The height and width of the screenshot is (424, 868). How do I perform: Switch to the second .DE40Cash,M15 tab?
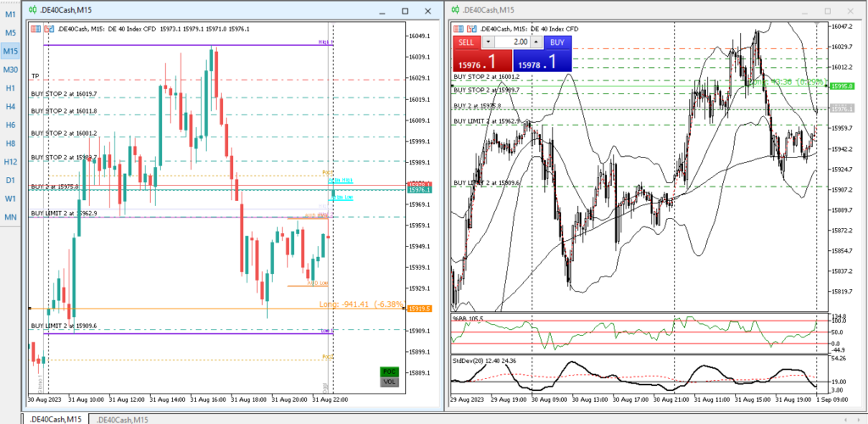122,420
